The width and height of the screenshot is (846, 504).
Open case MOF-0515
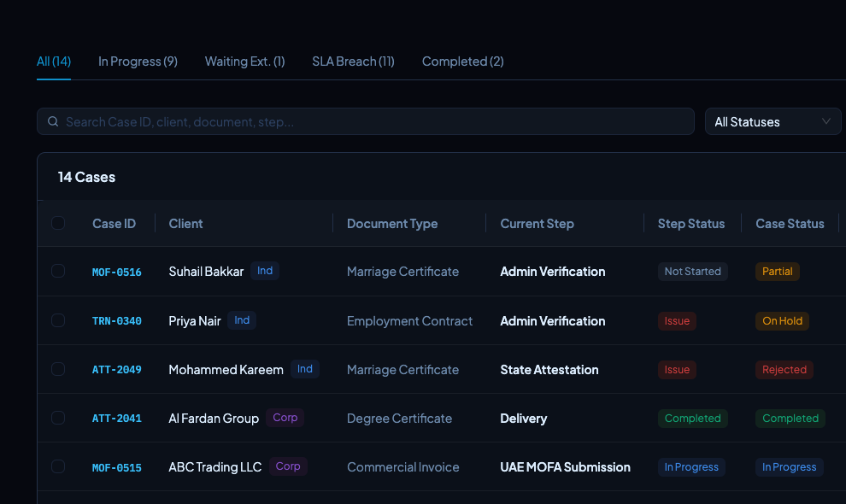[116, 467]
